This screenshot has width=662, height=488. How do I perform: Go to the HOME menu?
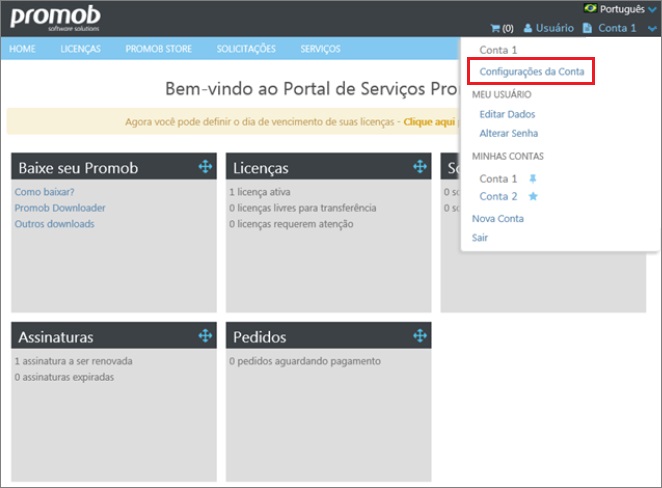pos(22,49)
